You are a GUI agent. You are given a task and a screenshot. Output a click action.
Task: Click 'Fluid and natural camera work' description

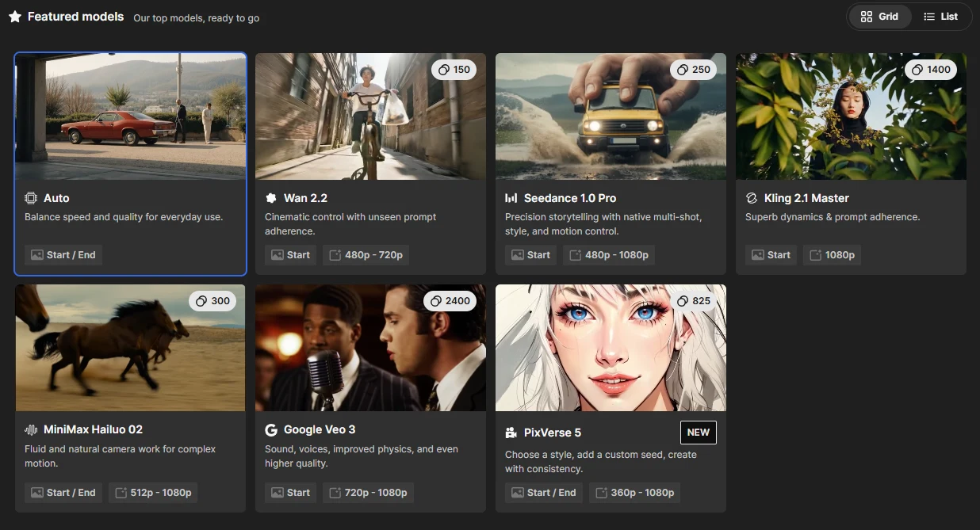(120, 456)
